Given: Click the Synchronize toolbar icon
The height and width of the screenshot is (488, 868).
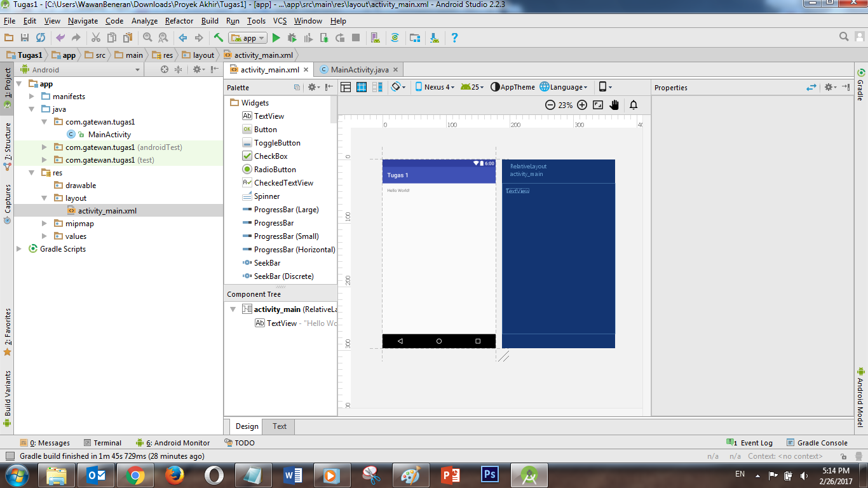Looking at the screenshot, I should (41, 38).
